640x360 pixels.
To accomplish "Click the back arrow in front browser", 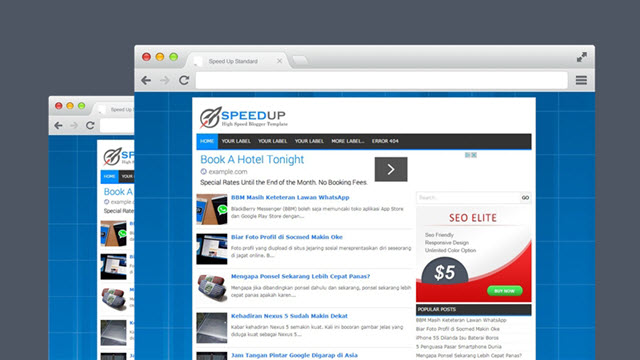I will [x=146, y=80].
